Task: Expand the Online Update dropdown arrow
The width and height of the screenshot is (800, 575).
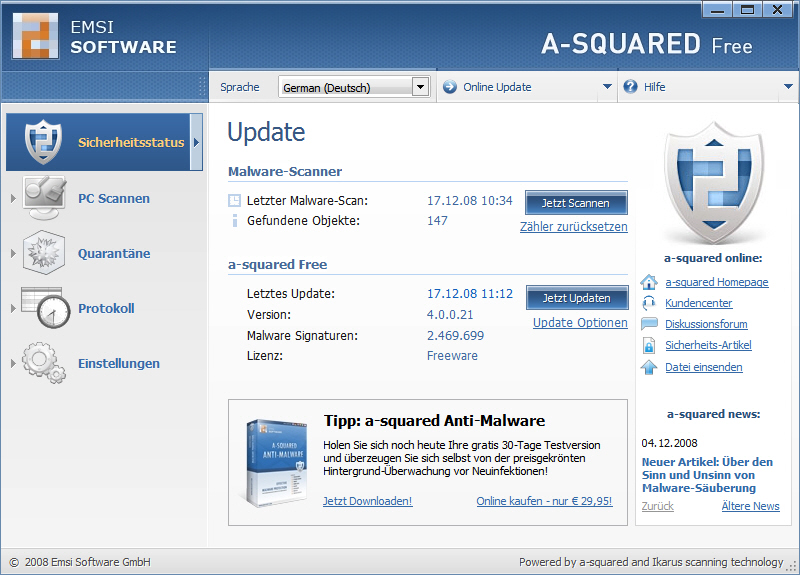Action: click(607, 87)
